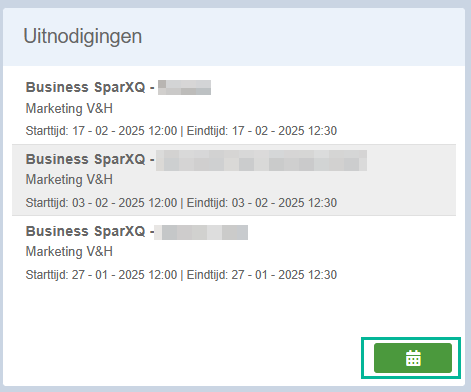
Task: Click Eindtijd 17-02-2025 12:30 text
Action: coord(262,131)
